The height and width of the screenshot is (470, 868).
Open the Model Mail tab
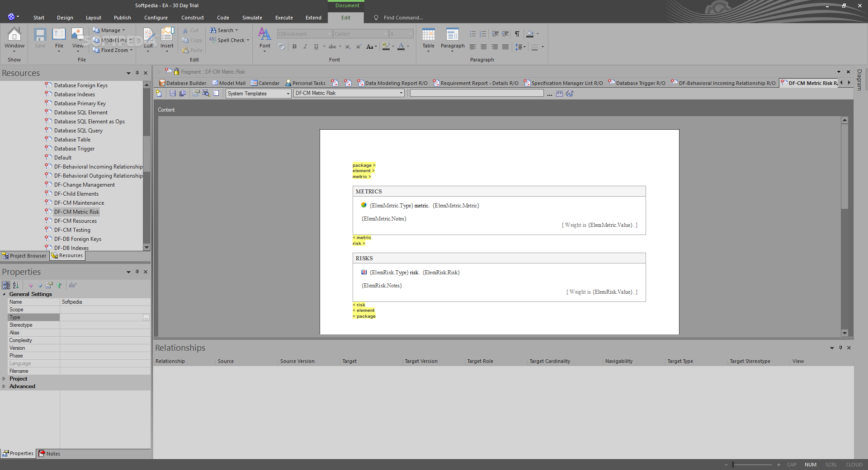[229, 83]
